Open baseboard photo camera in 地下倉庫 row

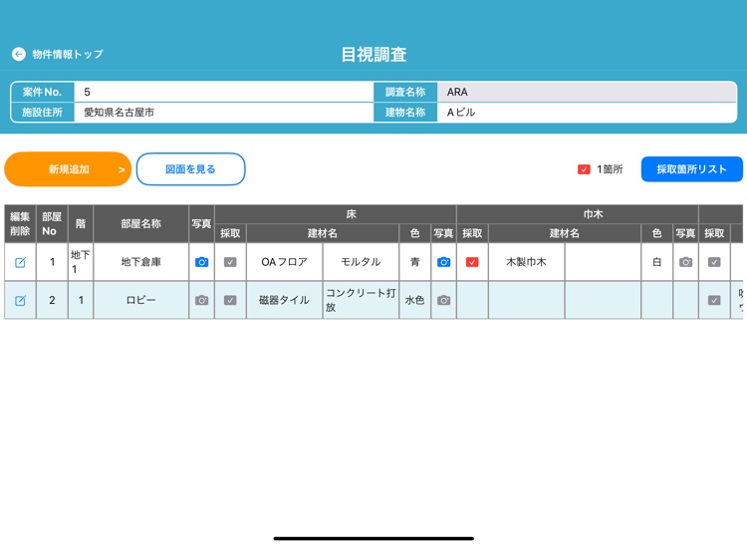tap(685, 262)
